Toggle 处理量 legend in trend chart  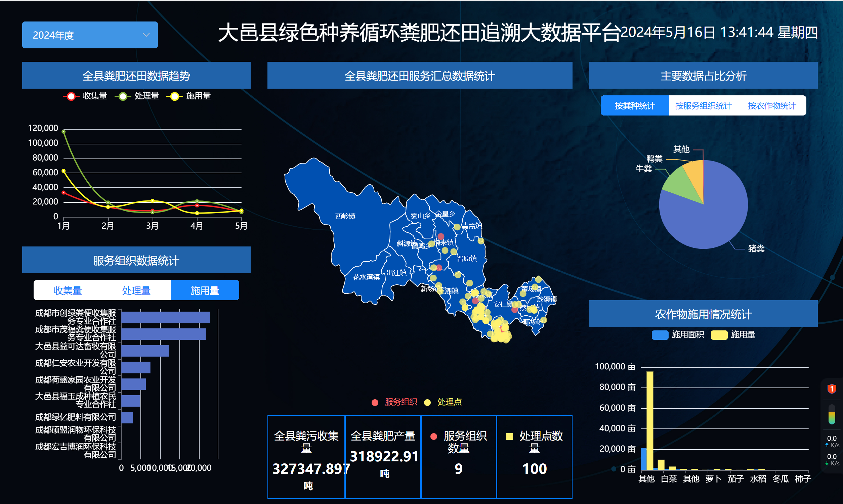coord(137,96)
